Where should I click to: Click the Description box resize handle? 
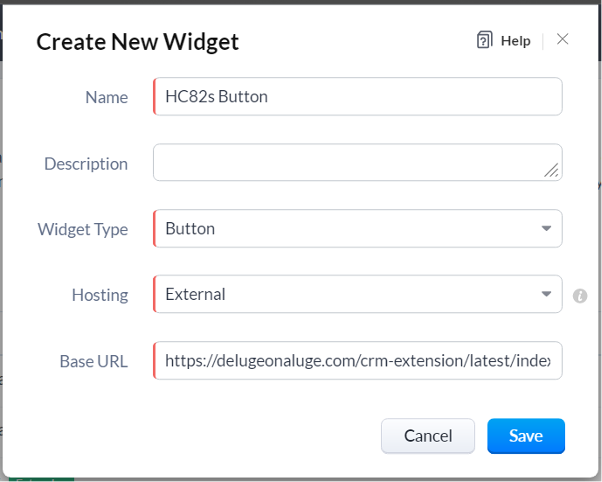tap(551, 170)
